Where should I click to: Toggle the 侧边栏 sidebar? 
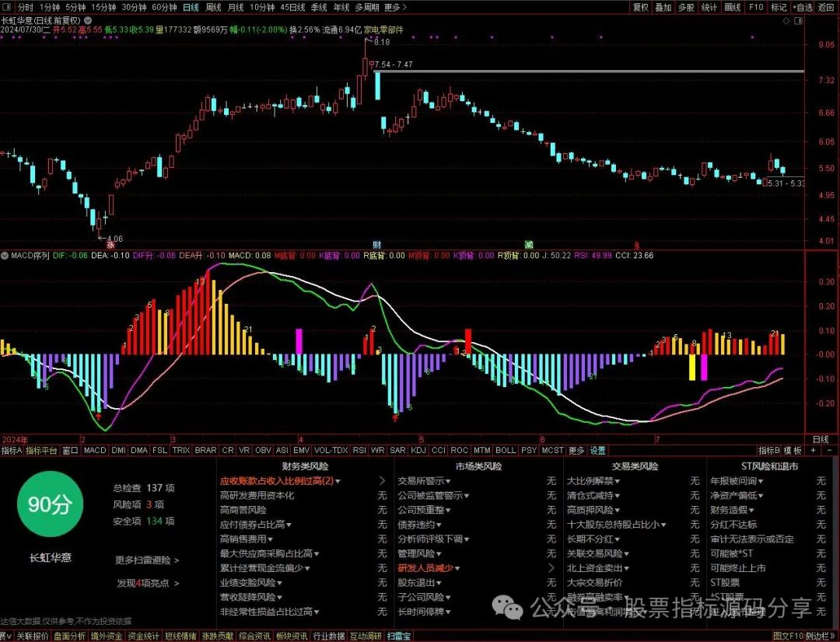point(820,636)
